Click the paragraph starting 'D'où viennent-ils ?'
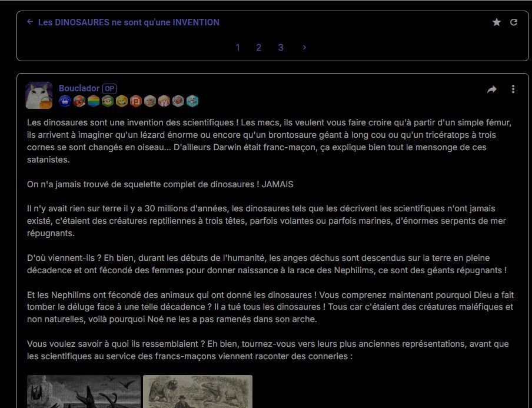The width and height of the screenshot is (532, 408). click(x=267, y=264)
